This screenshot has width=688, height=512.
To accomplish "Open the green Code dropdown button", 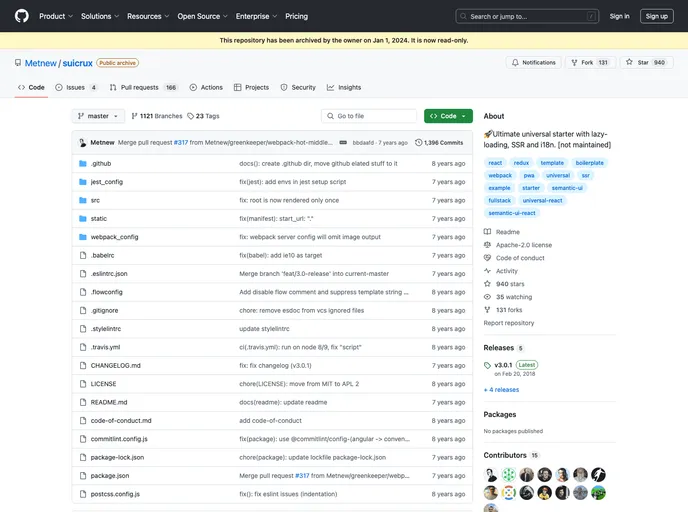I will [x=448, y=116].
